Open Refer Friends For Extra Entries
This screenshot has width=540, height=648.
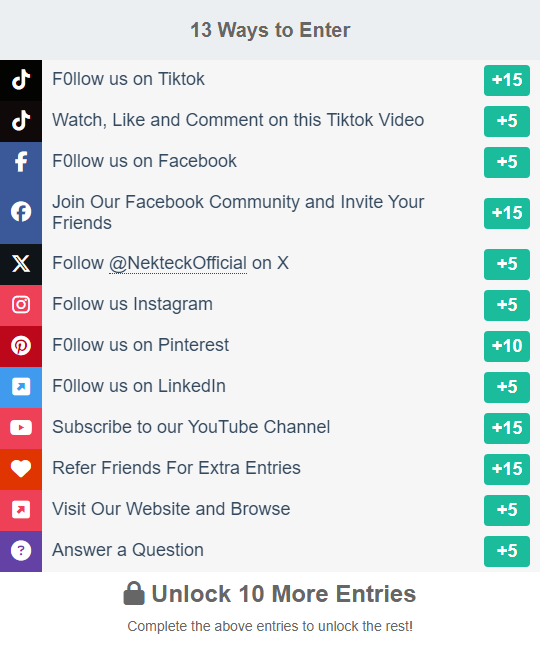(x=270, y=469)
